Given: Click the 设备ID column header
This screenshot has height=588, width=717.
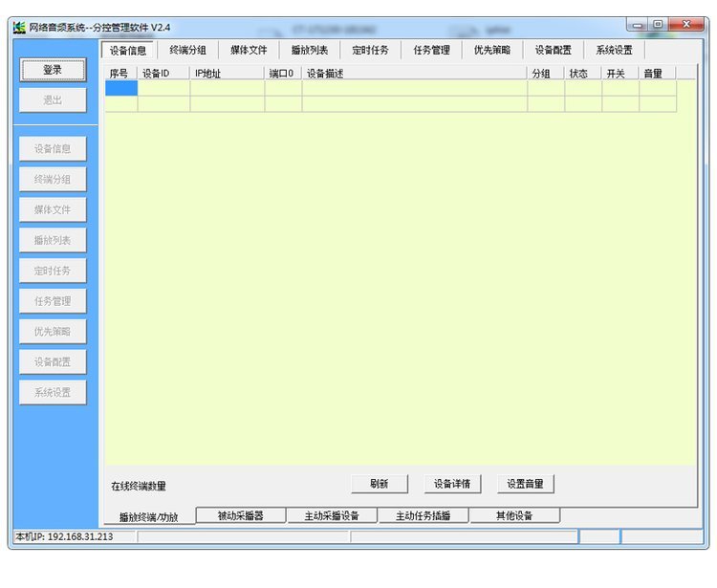Looking at the screenshot, I should pos(163,74).
